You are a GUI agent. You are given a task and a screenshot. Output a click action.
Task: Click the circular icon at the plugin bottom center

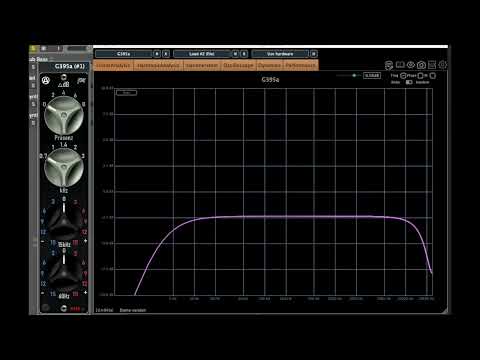(x=64, y=309)
